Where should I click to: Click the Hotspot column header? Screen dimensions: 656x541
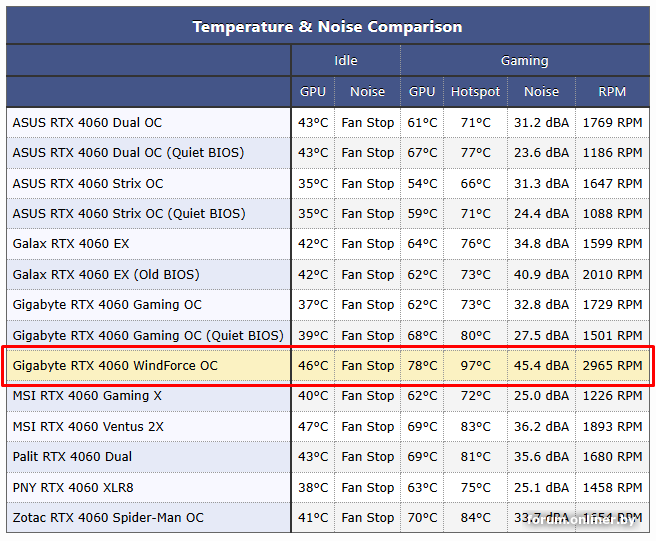(475, 92)
